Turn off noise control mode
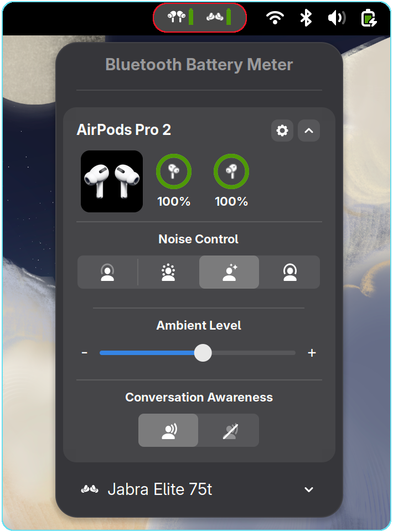 pos(107,272)
